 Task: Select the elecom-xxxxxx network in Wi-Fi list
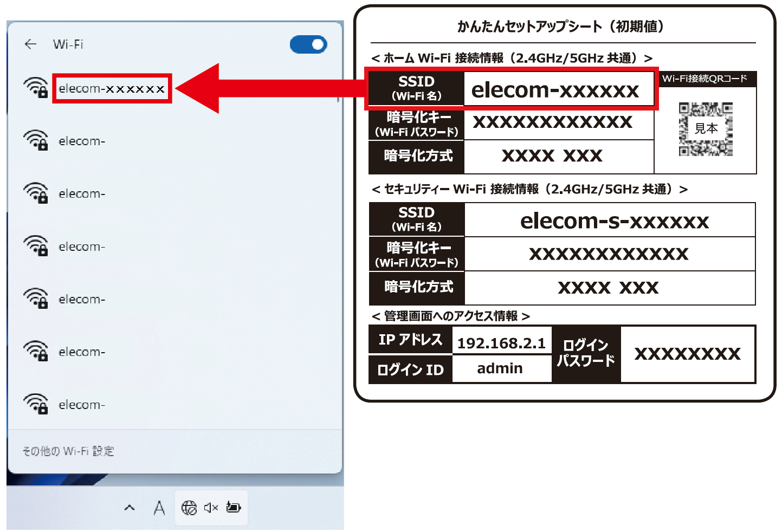(x=112, y=88)
